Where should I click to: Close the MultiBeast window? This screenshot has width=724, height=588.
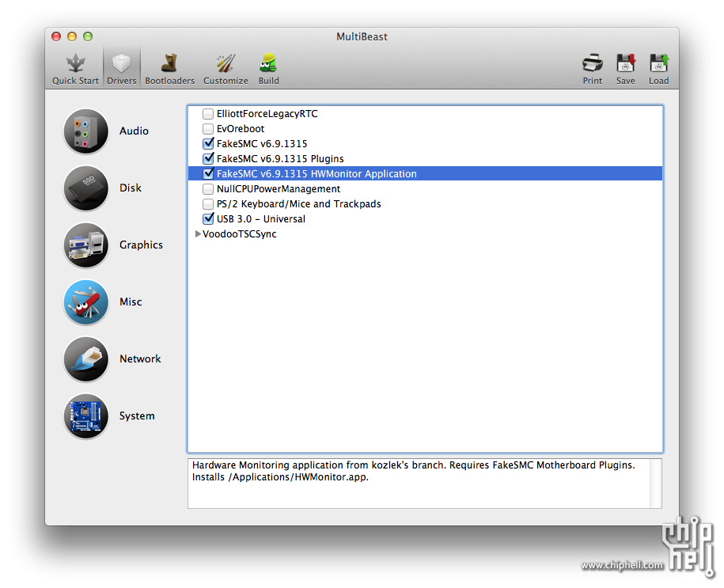click(56, 36)
